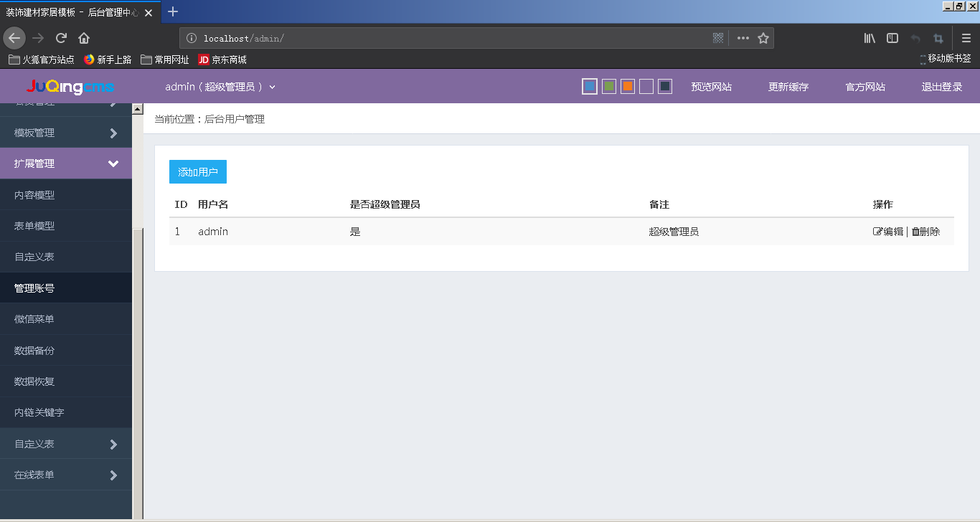This screenshot has height=522, width=980.
Task: Expand the 在线表单 sidebar section
Action: [x=66, y=475]
